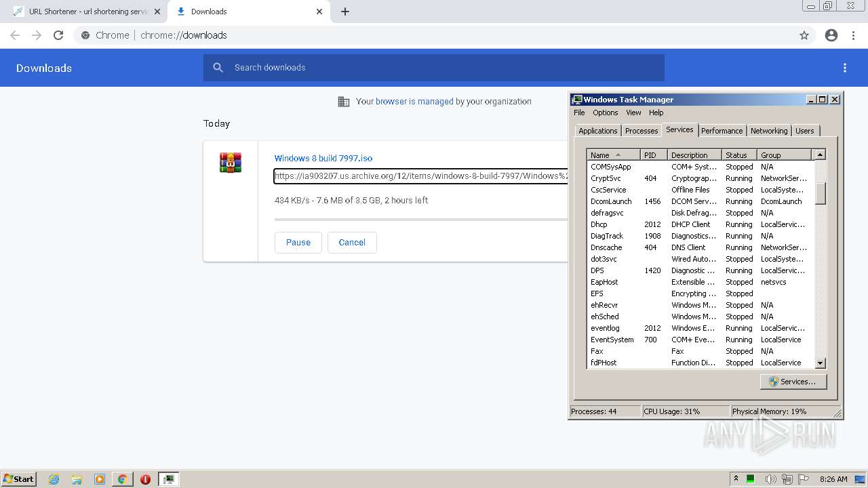Click the network tray icon

(787, 479)
